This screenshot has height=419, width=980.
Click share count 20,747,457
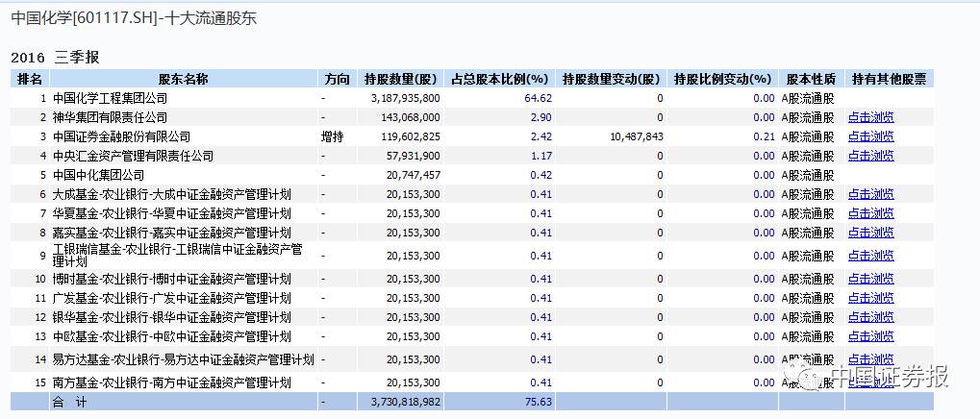click(x=414, y=175)
